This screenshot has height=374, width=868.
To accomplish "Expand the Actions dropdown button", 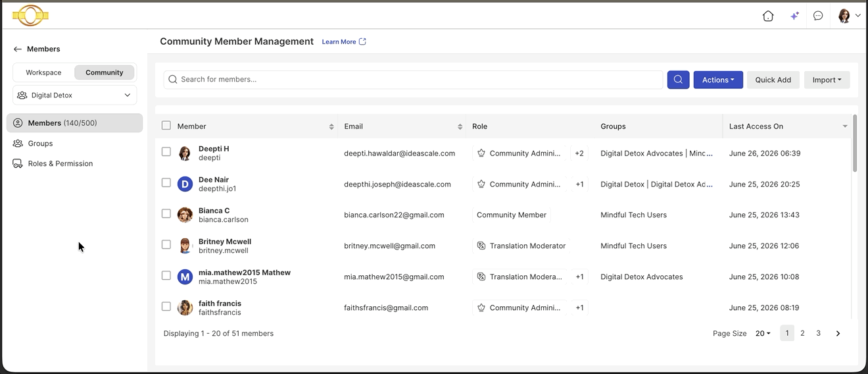I will [x=718, y=80].
